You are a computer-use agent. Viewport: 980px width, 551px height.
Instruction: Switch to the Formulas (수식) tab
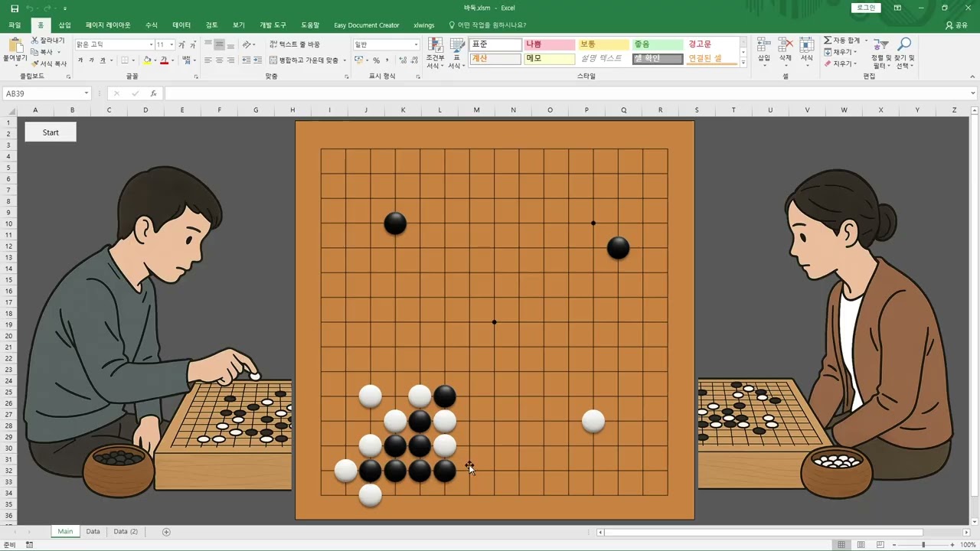point(151,25)
